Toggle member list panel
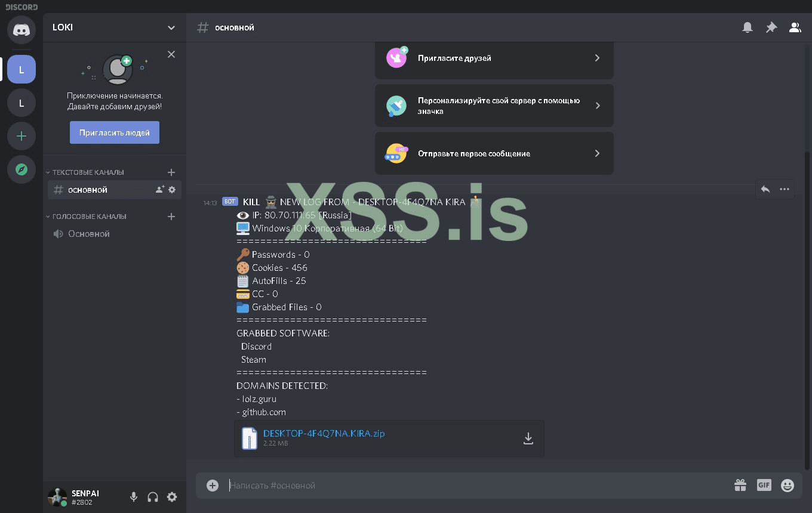The width and height of the screenshot is (812, 513). click(x=795, y=27)
